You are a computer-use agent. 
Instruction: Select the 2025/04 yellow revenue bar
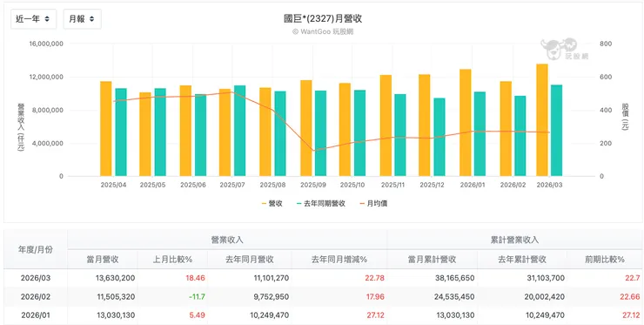(x=106, y=129)
